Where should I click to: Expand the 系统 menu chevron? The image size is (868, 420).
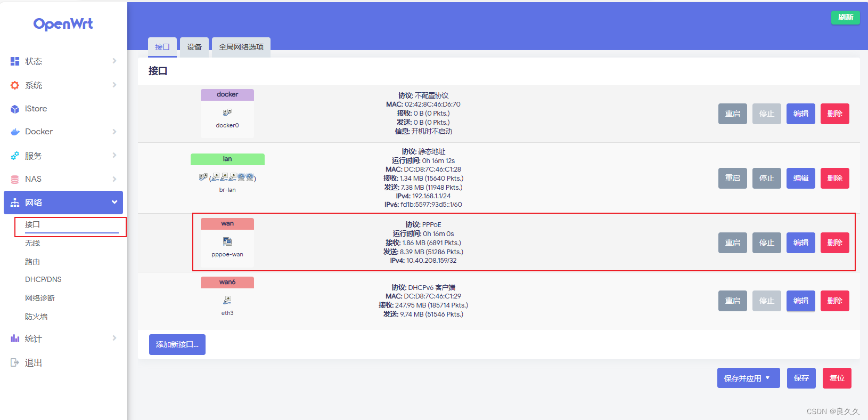coord(114,85)
